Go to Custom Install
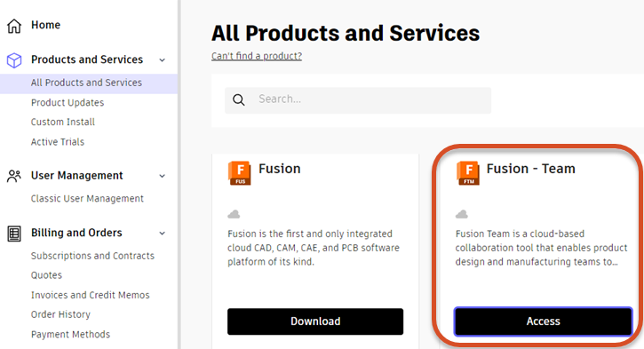The width and height of the screenshot is (644, 349). pos(63,122)
